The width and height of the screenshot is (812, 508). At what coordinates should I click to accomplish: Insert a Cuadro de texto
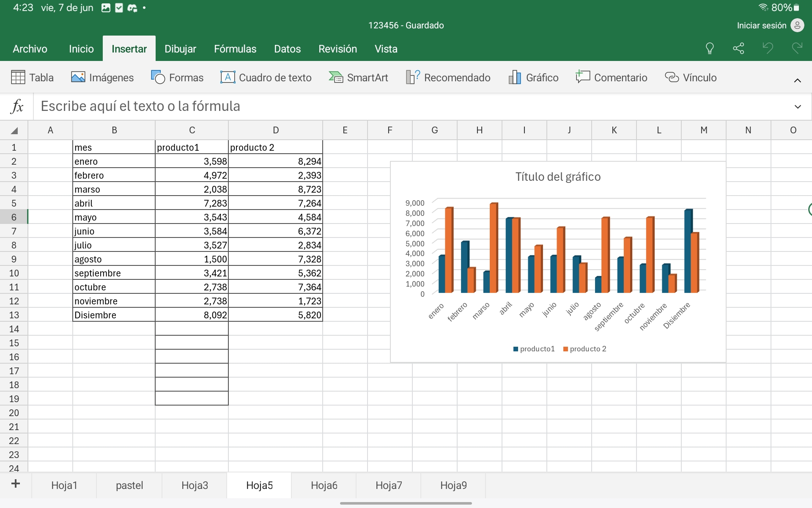[x=266, y=77]
